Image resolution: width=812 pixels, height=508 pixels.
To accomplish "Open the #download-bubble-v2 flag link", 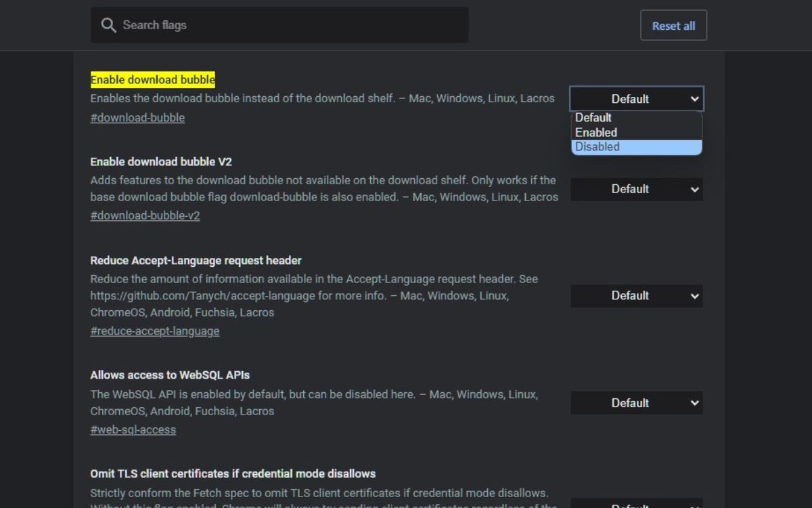I will click(145, 215).
